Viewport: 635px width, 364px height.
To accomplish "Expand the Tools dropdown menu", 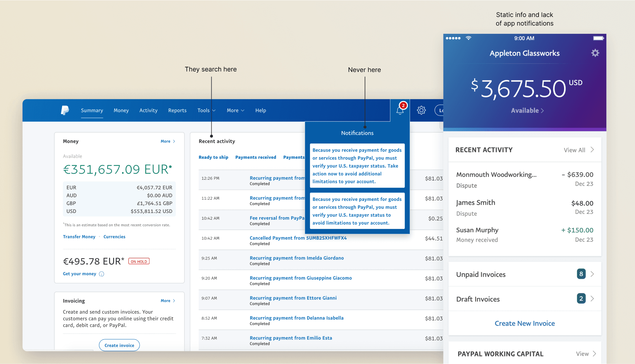I will (x=206, y=111).
